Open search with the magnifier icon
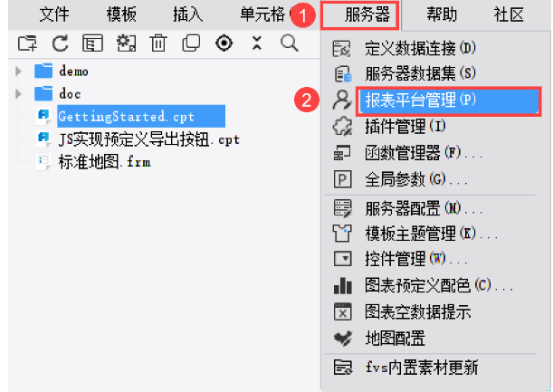Viewport: 553px width, 392px height. [290, 43]
